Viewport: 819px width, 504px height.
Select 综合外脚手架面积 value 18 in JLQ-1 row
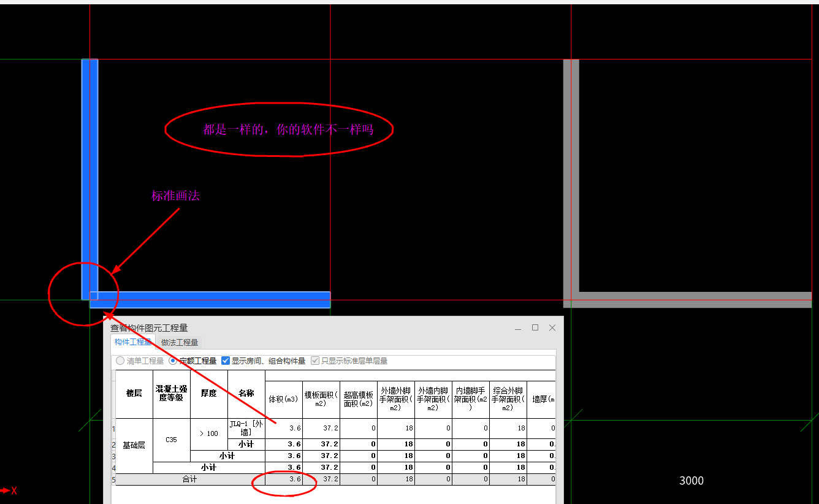(x=508, y=428)
